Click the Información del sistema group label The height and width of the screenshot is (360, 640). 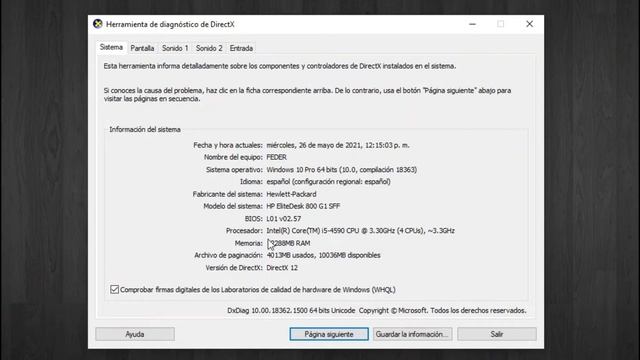coord(145,130)
